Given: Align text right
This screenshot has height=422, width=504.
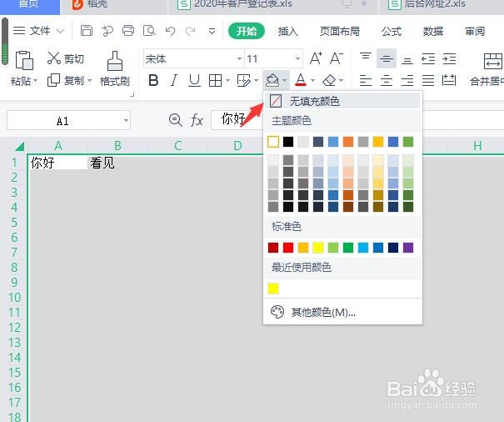Looking at the screenshot, I should coord(407,80).
